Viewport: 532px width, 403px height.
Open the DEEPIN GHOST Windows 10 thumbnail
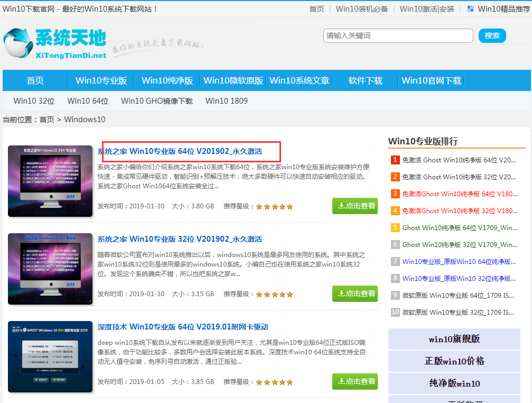(50, 357)
